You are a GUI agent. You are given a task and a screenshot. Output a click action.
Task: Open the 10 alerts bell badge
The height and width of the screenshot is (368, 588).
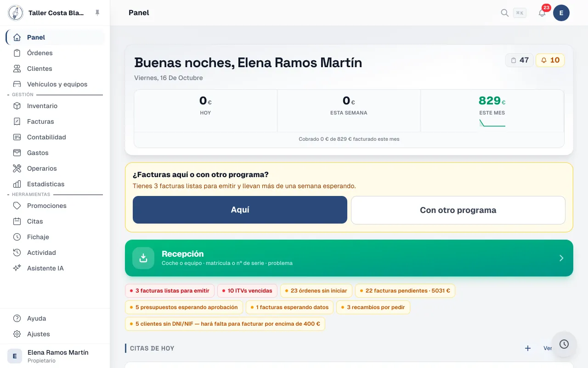[x=550, y=60]
